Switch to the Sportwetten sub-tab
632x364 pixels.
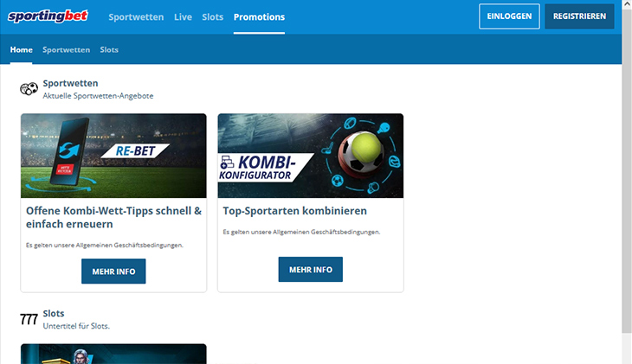[x=66, y=49]
